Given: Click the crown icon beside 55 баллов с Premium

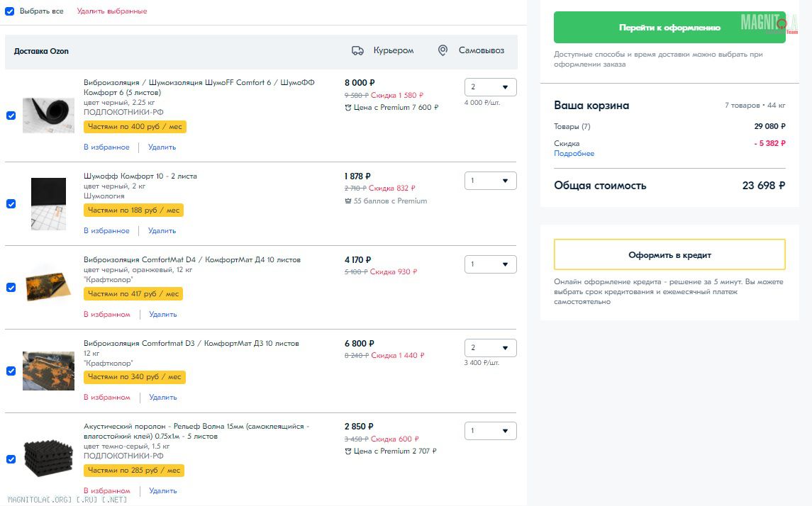Looking at the screenshot, I should tap(348, 201).
